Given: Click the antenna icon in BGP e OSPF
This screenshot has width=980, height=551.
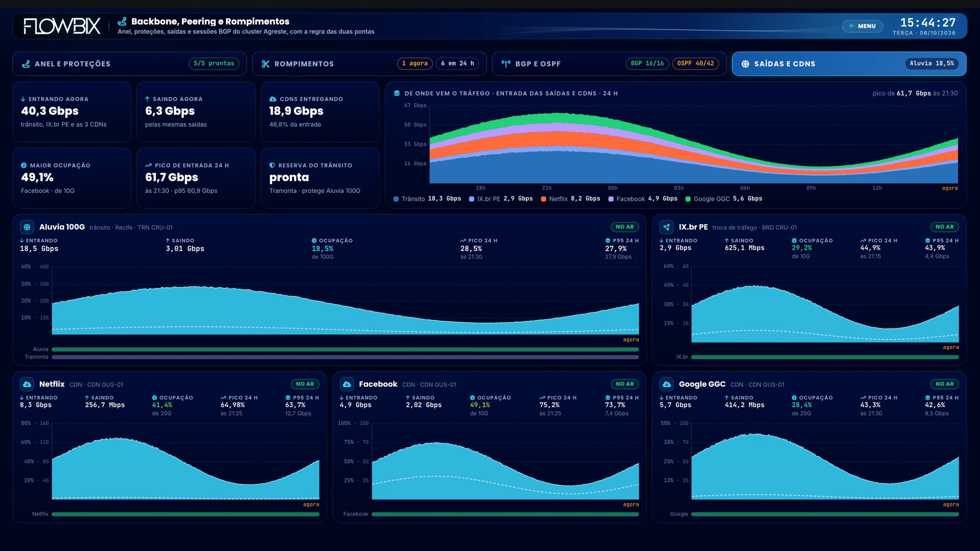Looking at the screenshot, I should (506, 64).
